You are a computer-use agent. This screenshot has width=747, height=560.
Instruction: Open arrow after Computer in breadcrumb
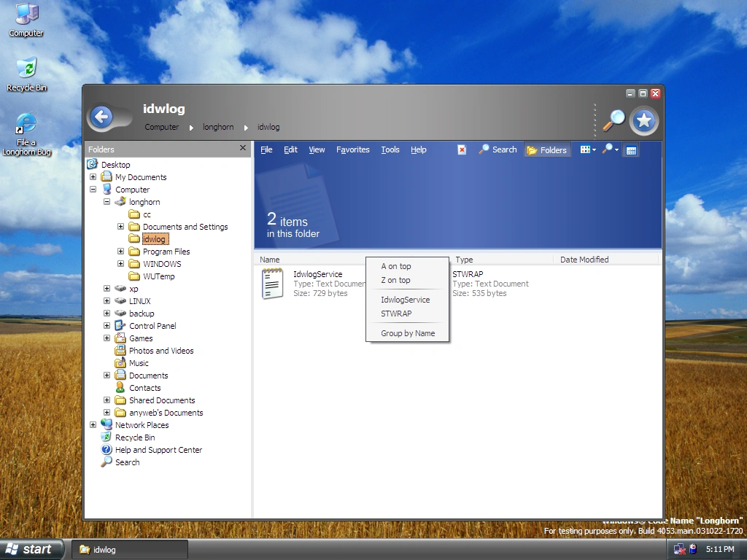(x=191, y=128)
